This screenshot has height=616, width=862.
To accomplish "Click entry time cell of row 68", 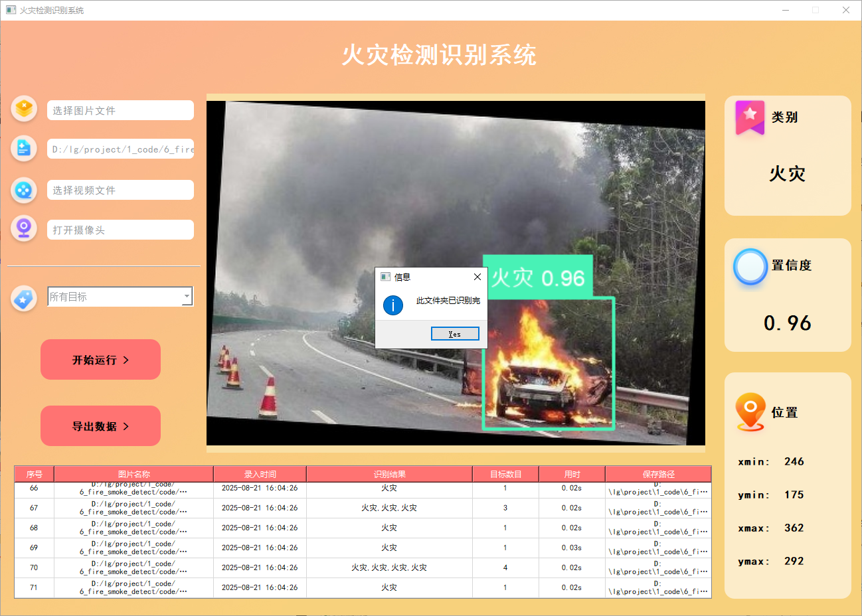I will click(x=260, y=528).
